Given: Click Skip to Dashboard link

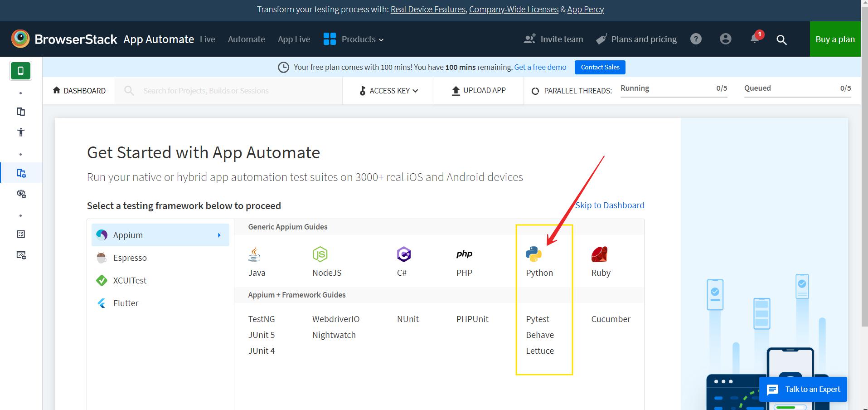Looking at the screenshot, I should point(610,205).
